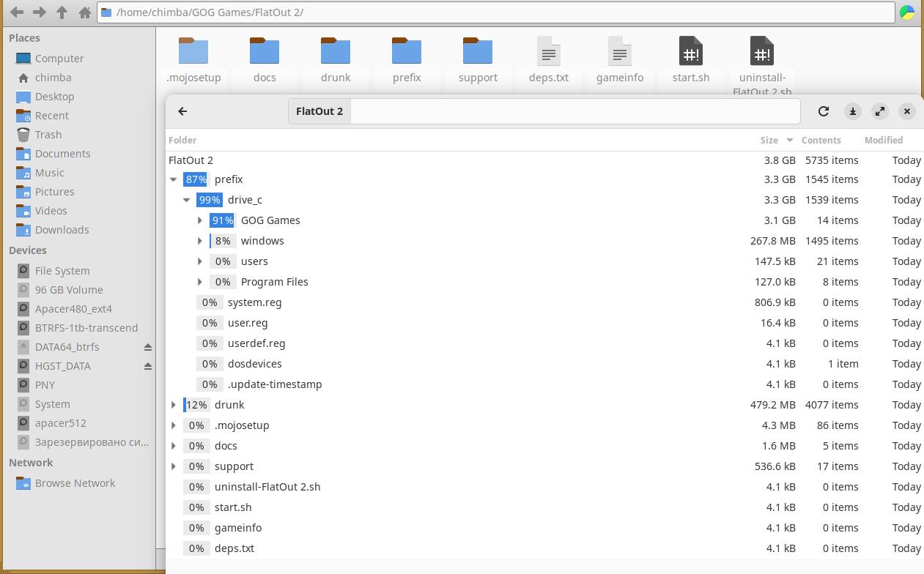
Task: Go forward with the file manager forward arrow
Action: [x=40, y=12]
